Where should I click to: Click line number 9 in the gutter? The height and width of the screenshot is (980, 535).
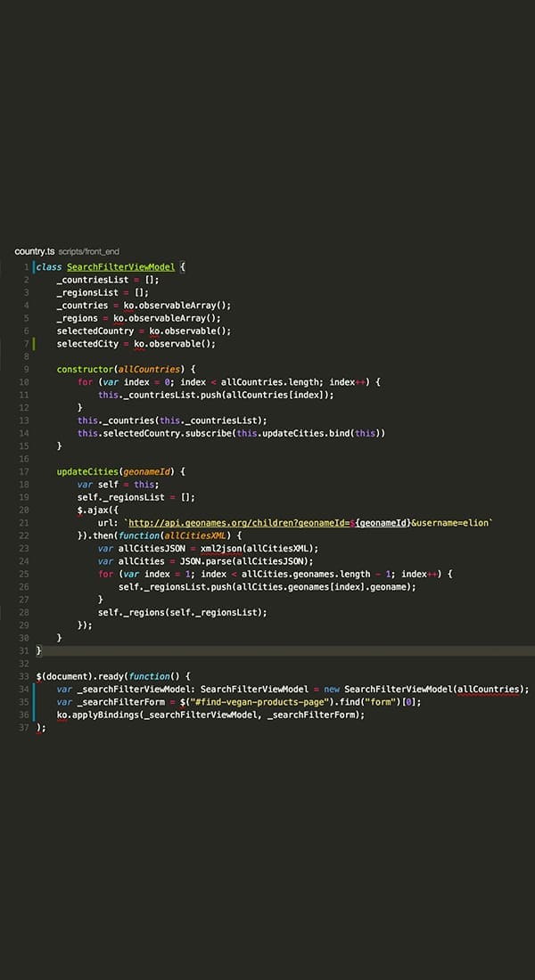(x=26, y=369)
